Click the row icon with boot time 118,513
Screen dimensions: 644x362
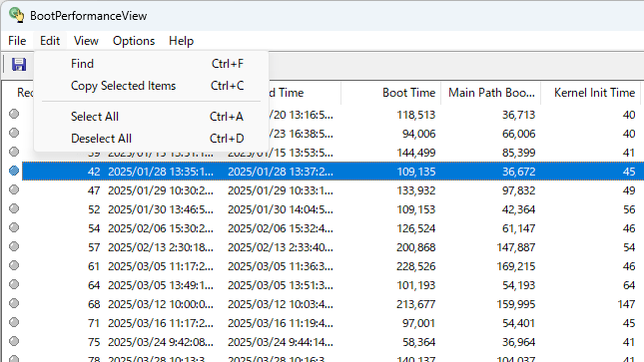coord(14,114)
